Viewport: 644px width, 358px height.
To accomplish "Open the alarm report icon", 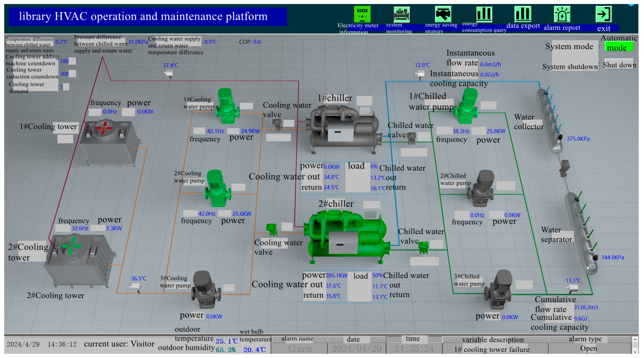I will coord(562,14).
